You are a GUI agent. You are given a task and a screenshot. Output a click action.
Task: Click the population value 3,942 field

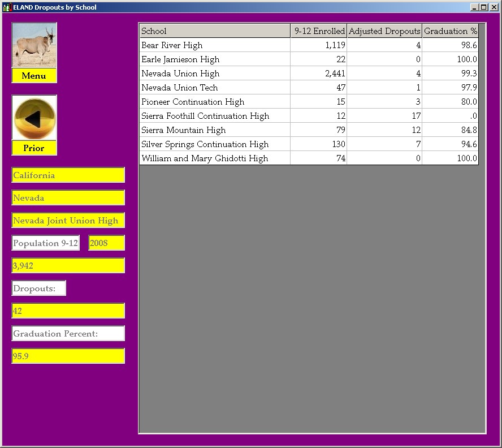(x=68, y=266)
